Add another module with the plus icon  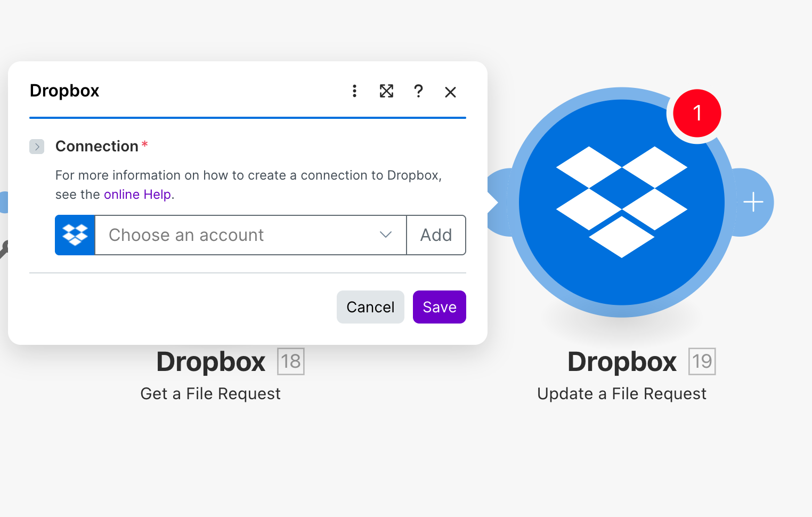coord(753,203)
